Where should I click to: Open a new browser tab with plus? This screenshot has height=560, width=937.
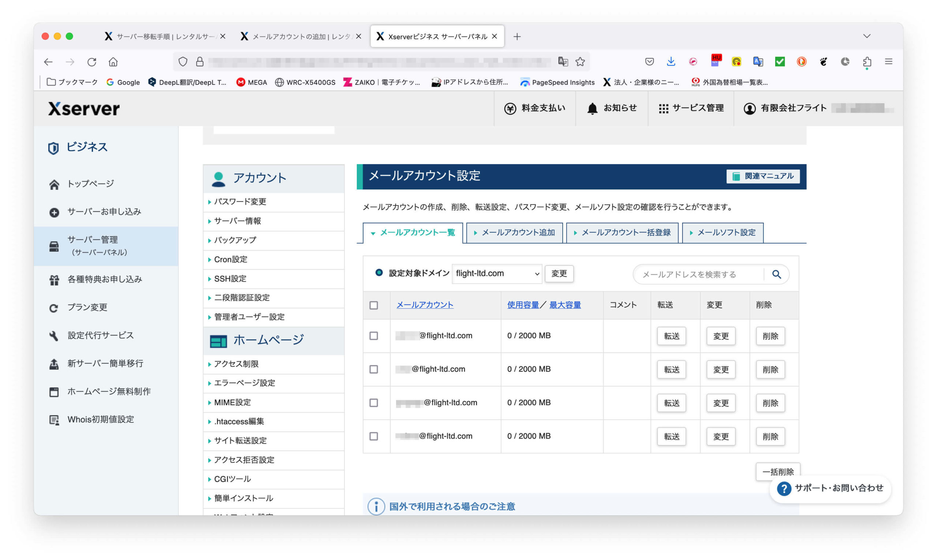tap(517, 37)
